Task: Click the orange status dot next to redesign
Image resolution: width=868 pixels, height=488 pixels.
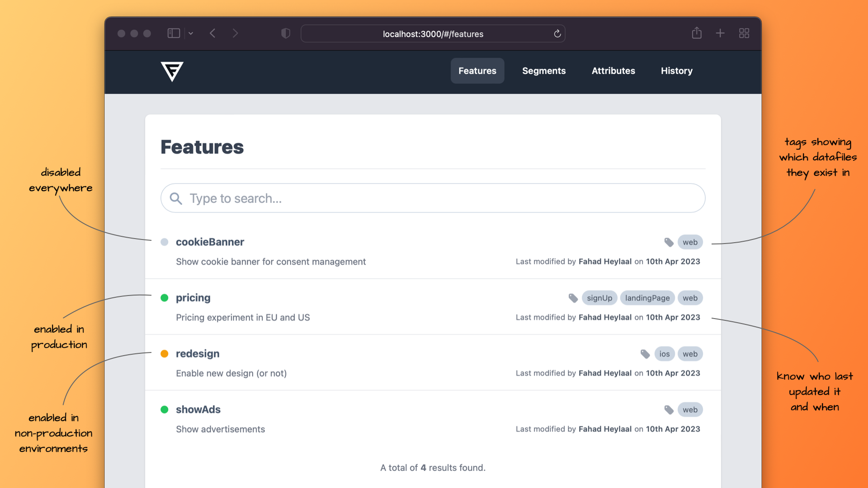Action: click(165, 354)
